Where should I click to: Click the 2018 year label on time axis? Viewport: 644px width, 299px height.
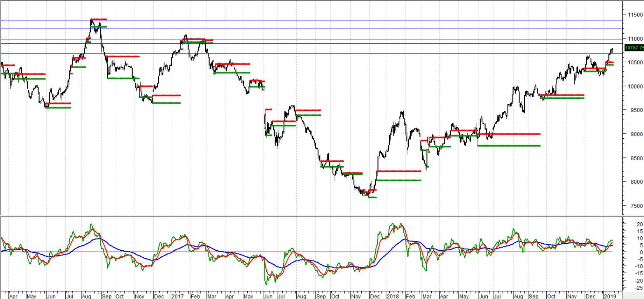392,296
